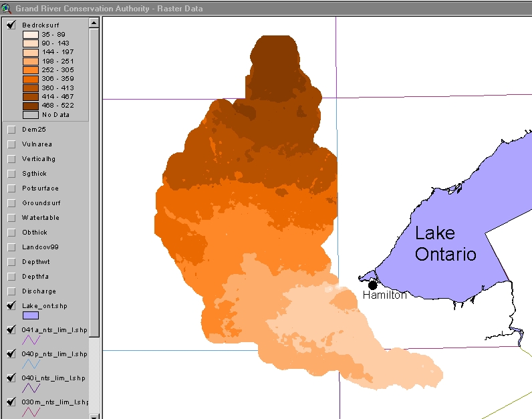Click the legend scrollbar up arrow

[94, 23]
